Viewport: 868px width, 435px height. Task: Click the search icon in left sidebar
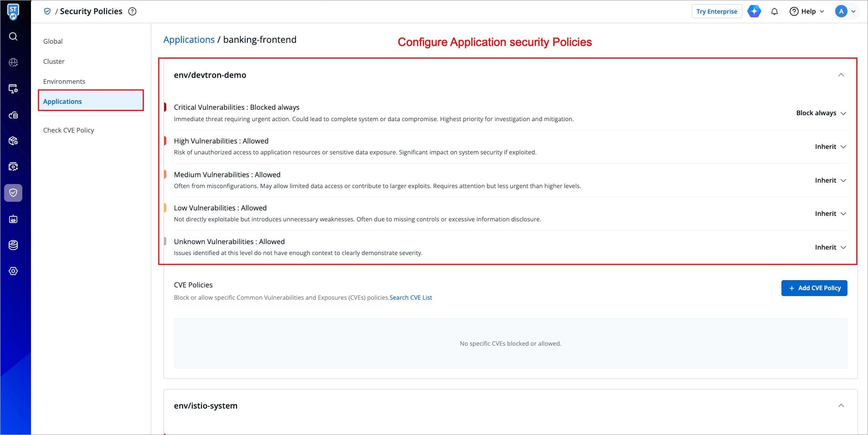coord(13,36)
